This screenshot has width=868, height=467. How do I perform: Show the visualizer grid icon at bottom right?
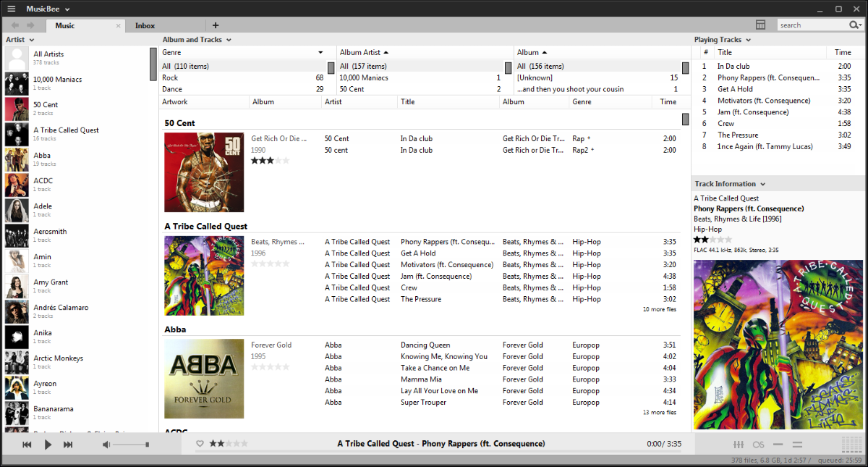[x=852, y=445]
